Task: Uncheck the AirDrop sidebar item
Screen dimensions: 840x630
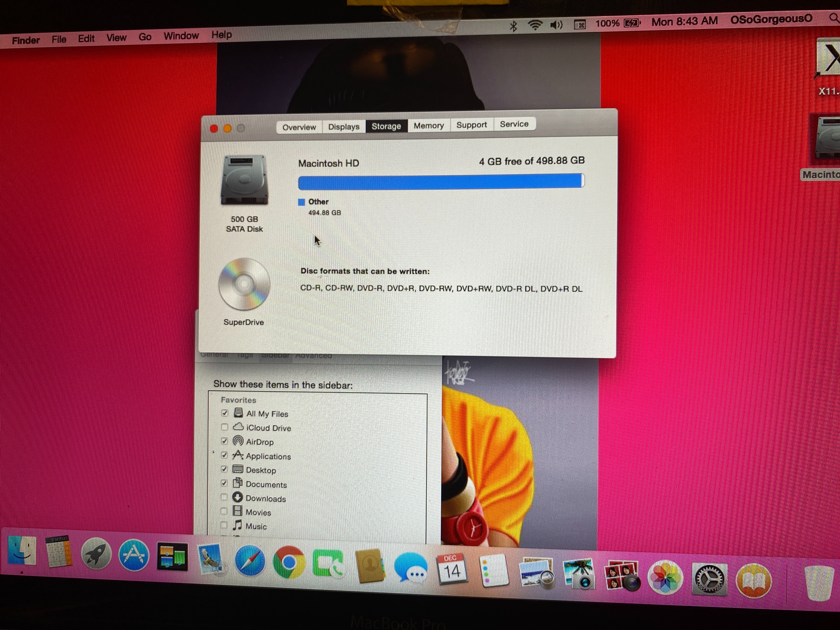Action: point(224,441)
